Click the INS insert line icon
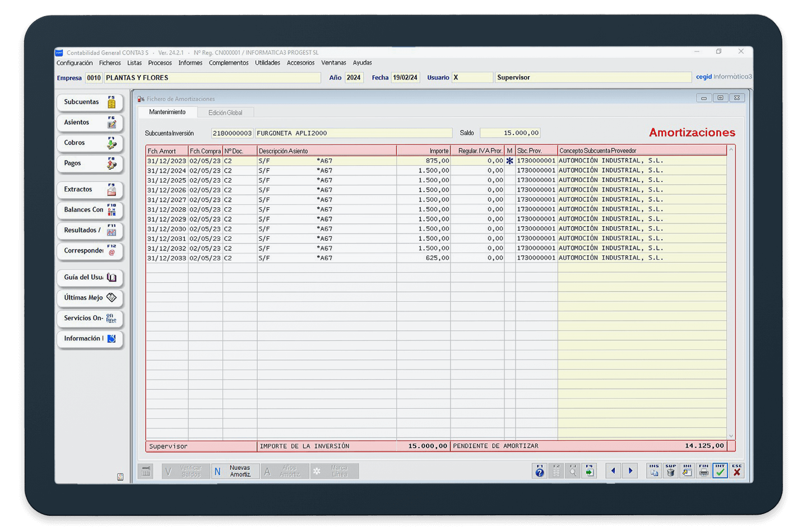The width and height of the screenshot is (807, 532). coord(654,471)
